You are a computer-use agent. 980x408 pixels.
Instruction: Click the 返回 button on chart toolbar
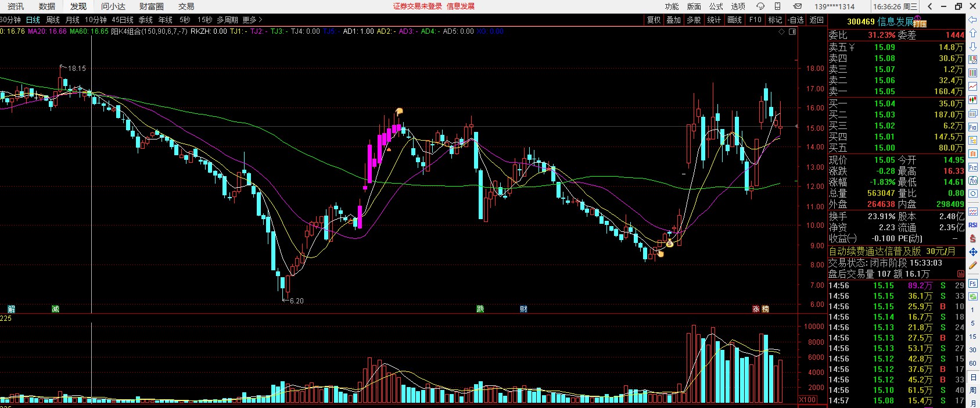tap(817, 20)
